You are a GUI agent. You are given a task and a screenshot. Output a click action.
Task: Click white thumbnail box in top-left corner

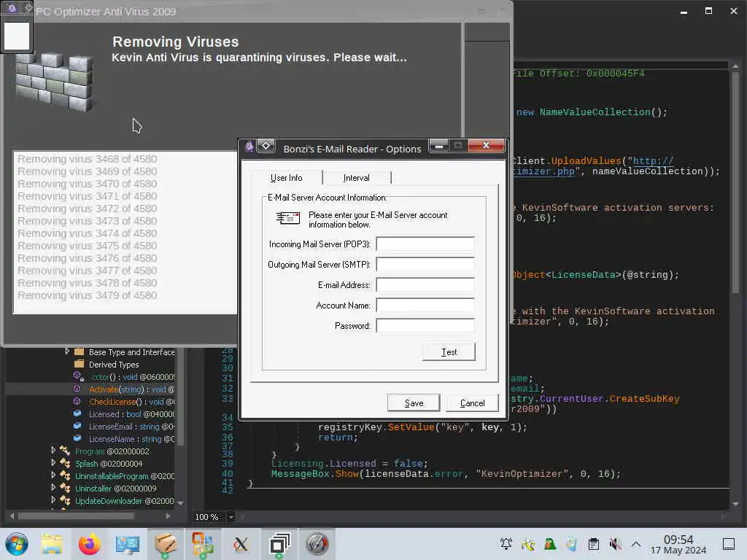[x=16, y=35]
